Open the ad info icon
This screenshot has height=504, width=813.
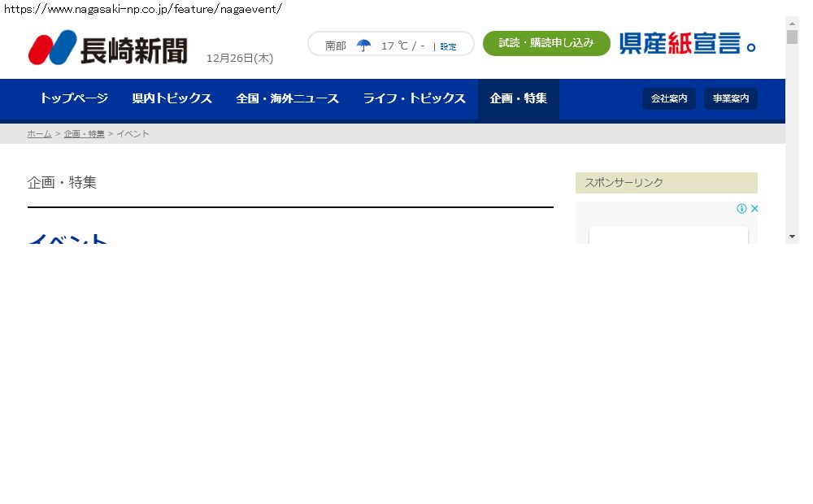point(741,209)
